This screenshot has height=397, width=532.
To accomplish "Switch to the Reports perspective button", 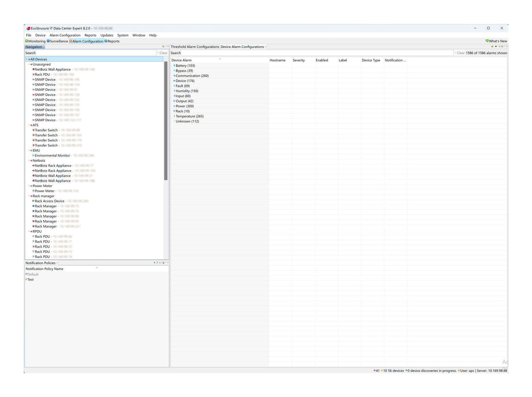I will click(x=112, y=41).
